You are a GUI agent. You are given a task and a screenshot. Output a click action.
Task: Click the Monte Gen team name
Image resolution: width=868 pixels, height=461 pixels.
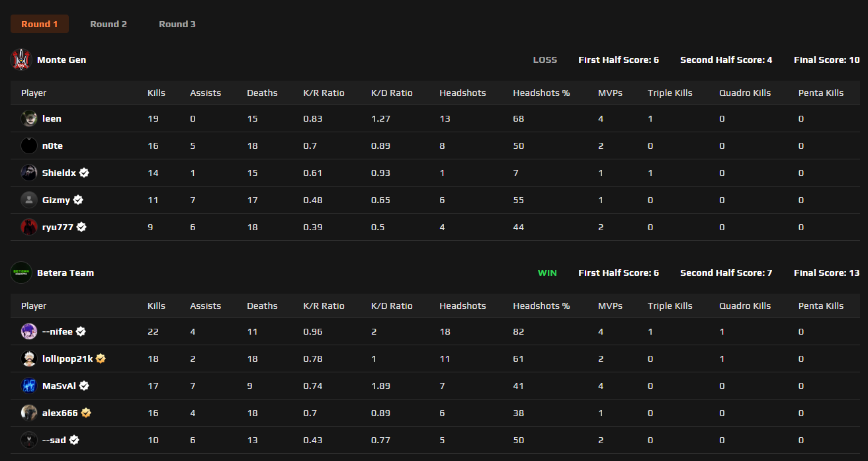pyautogui.click(x=62, y=60)
